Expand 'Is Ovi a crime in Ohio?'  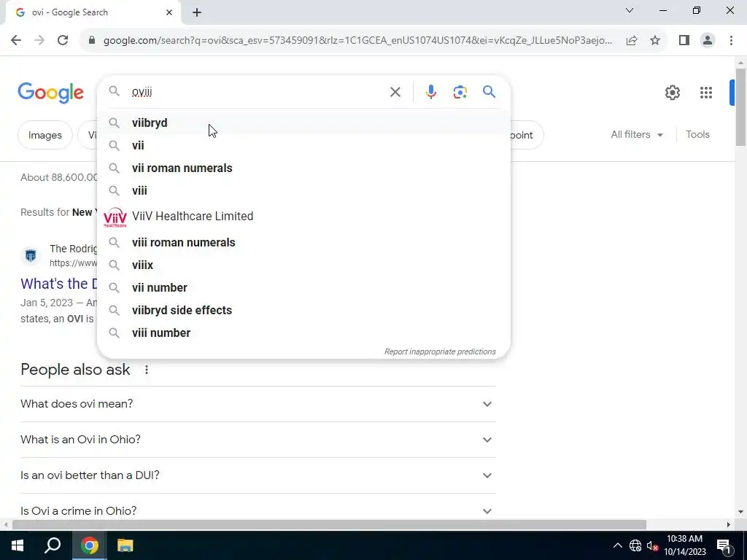[258, 511]
